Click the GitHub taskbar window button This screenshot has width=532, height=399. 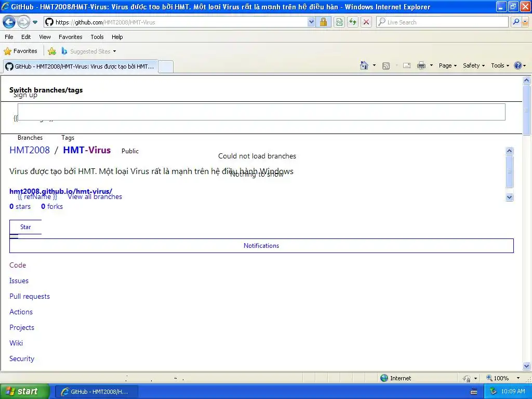click(96, 392)
